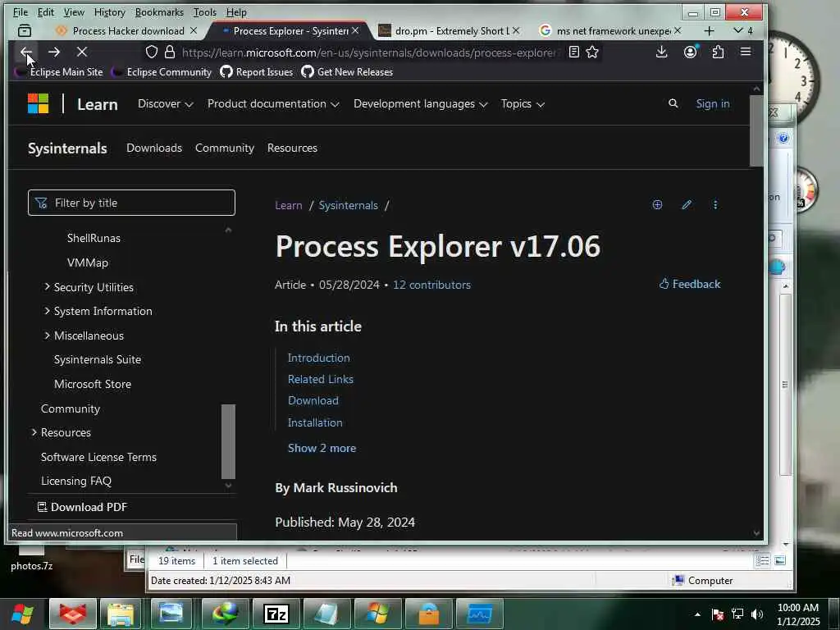840x630 pixels.
Task: Open the more actions three-dot menu
Action: (x=715, y=204)
